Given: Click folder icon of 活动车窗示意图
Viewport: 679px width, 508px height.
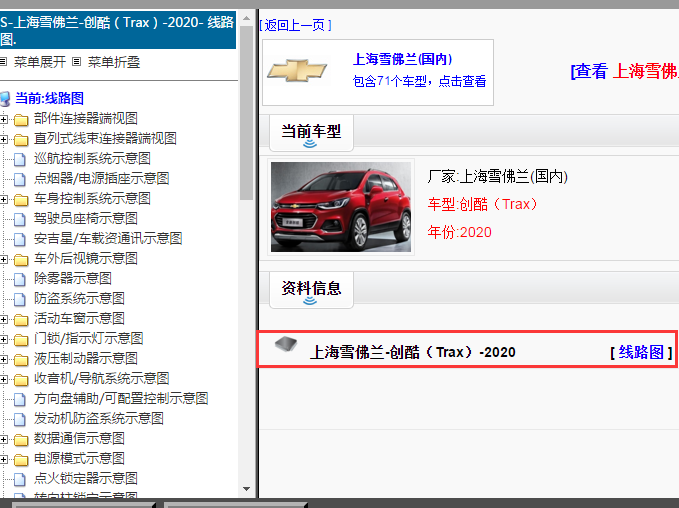Looking at the screenshot, I should [x=21, y=319].
